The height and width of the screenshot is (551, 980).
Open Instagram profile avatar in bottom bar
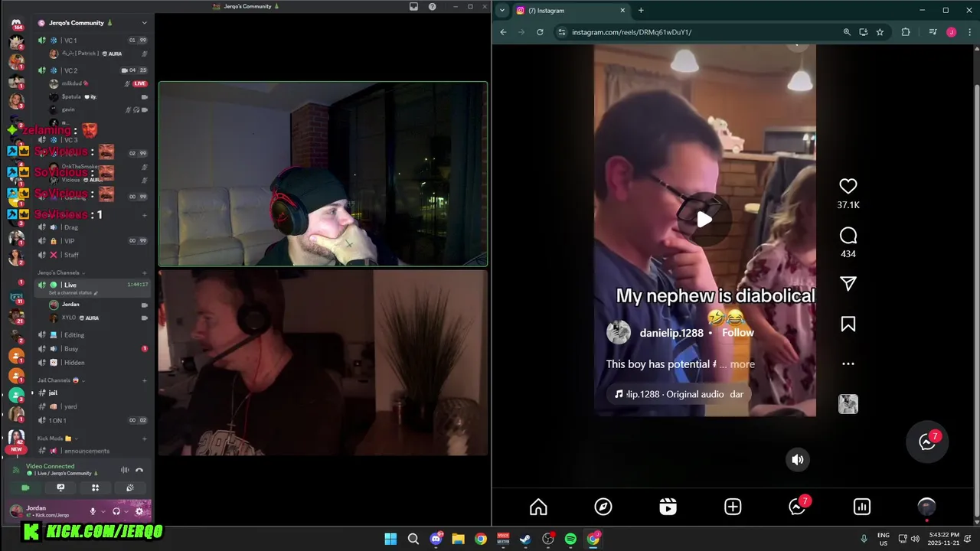pyautogui.click(x=926, y=507)
